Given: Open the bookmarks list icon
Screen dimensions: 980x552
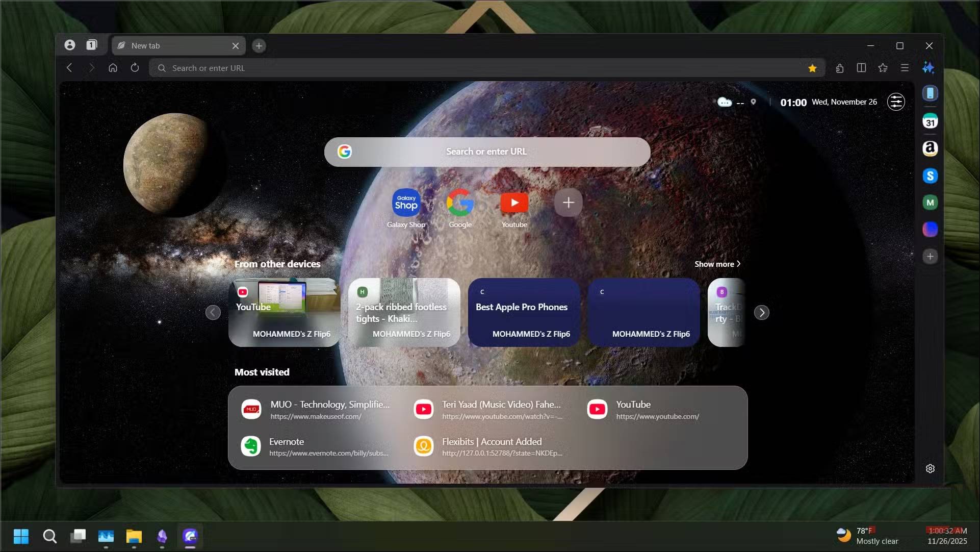Looking at the screenshot, I should tap(883, 68).
